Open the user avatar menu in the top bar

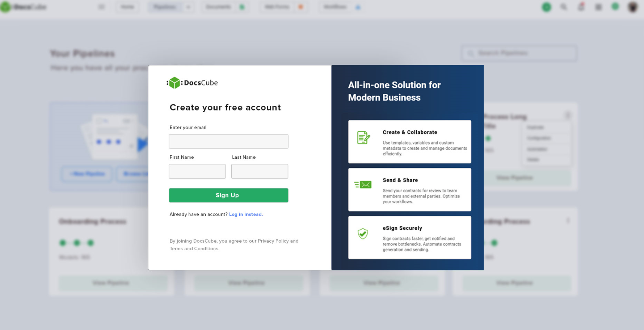(633, 7)
